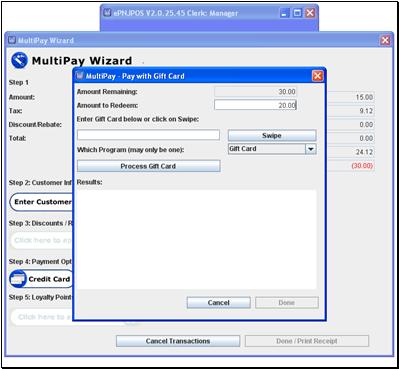Viewport: 399px width, 369px height.
Task: Close the Pay with Gift Card dialog
Action: point(317,76)
